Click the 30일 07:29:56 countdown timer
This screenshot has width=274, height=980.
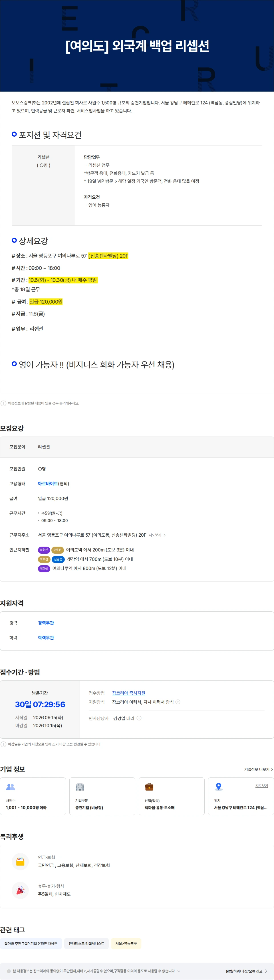40,704
